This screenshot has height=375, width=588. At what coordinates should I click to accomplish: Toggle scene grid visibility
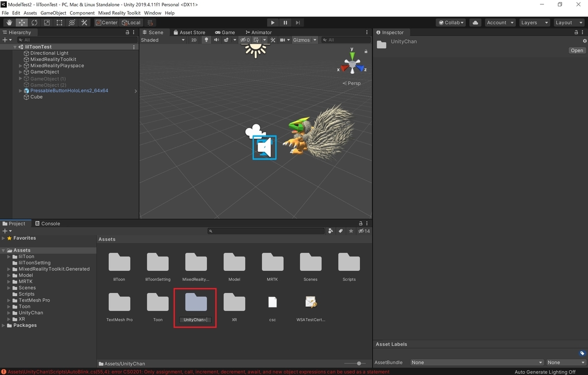point(256,40)
